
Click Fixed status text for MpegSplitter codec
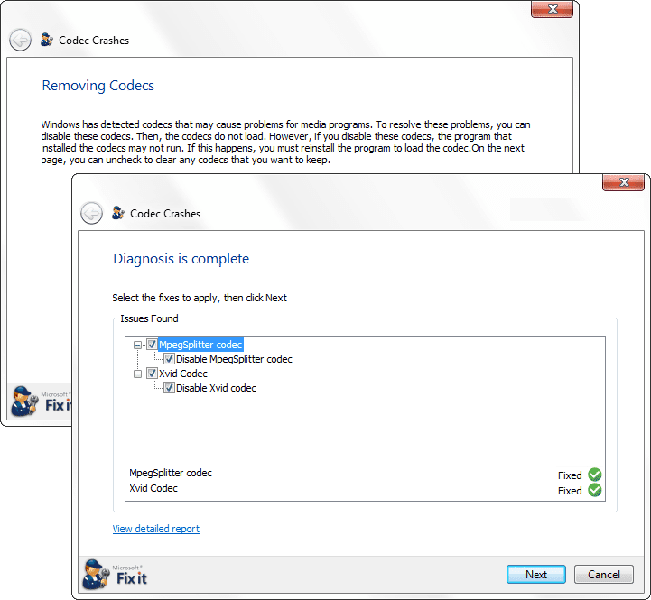coord(569,475)
